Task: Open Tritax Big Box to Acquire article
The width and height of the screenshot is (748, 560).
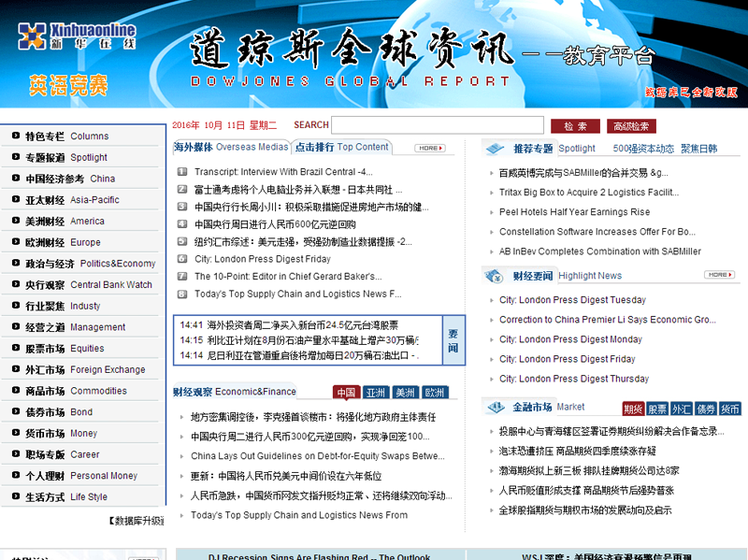Action: [589, 193]
